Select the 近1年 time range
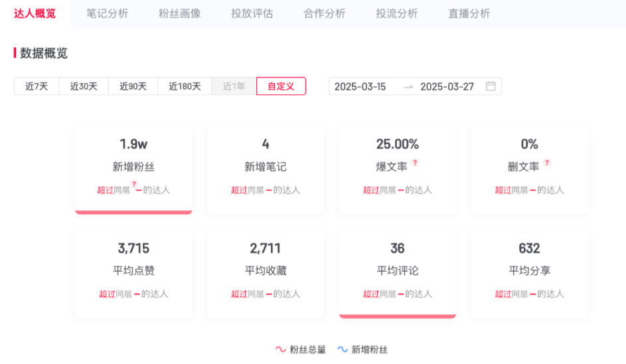This screenshot has width=626, height=364. coord(234,86)
